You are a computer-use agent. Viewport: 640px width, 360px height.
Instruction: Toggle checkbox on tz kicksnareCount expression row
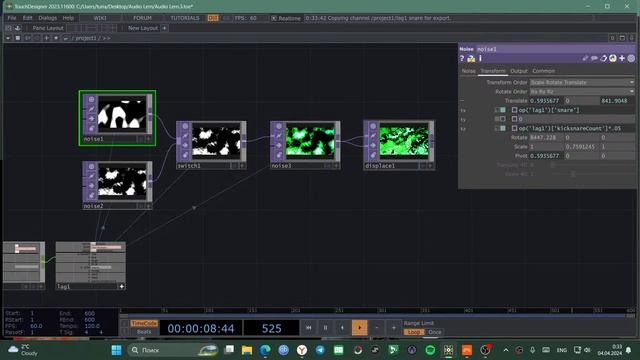(514, 129)
